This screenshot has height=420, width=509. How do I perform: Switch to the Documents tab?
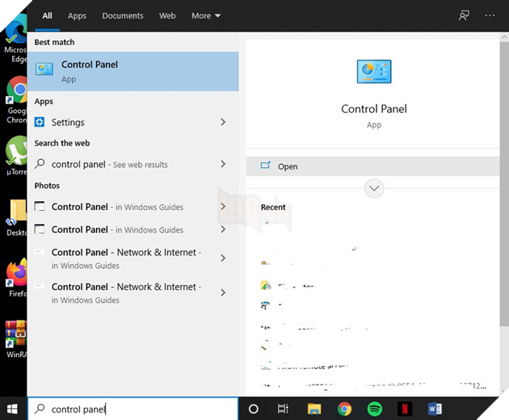123,15
